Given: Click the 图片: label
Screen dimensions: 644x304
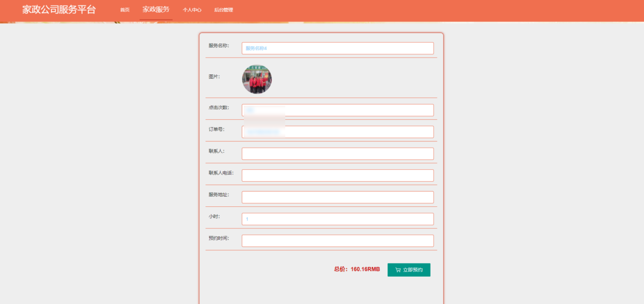Looking at the screenshot, I should (214, 77).
